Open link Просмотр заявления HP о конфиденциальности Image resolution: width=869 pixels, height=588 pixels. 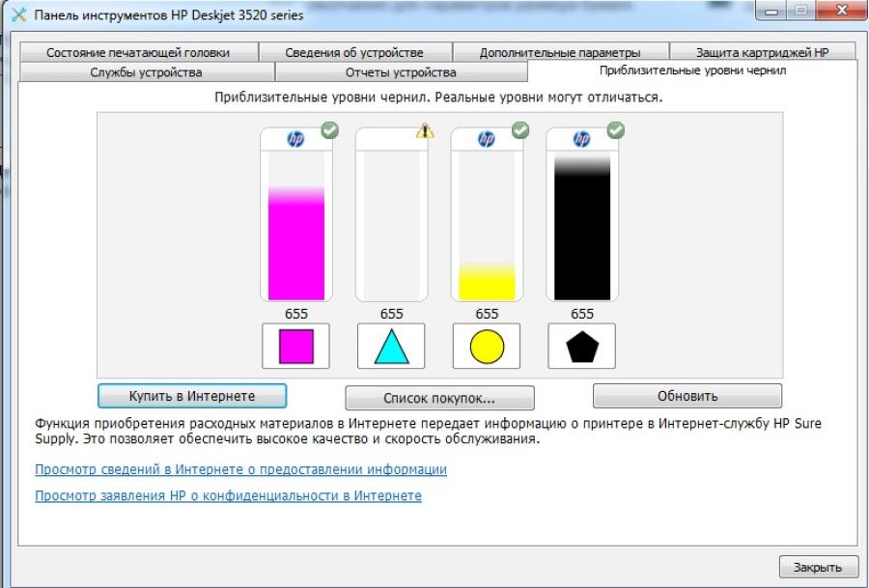point(228,495)
